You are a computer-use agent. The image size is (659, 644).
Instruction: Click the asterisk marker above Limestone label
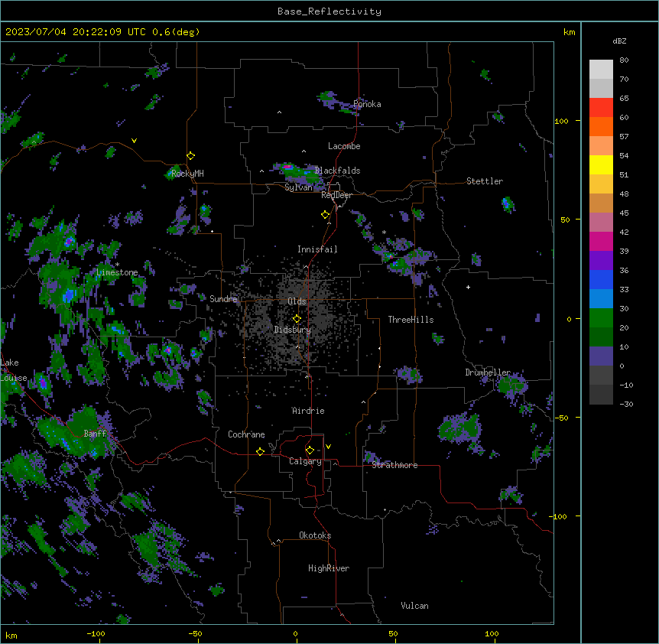click(x=117, y=265)
